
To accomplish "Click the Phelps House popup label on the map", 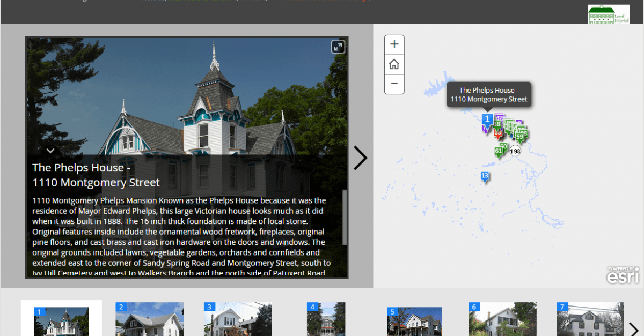I will click(x=488, y=94).
